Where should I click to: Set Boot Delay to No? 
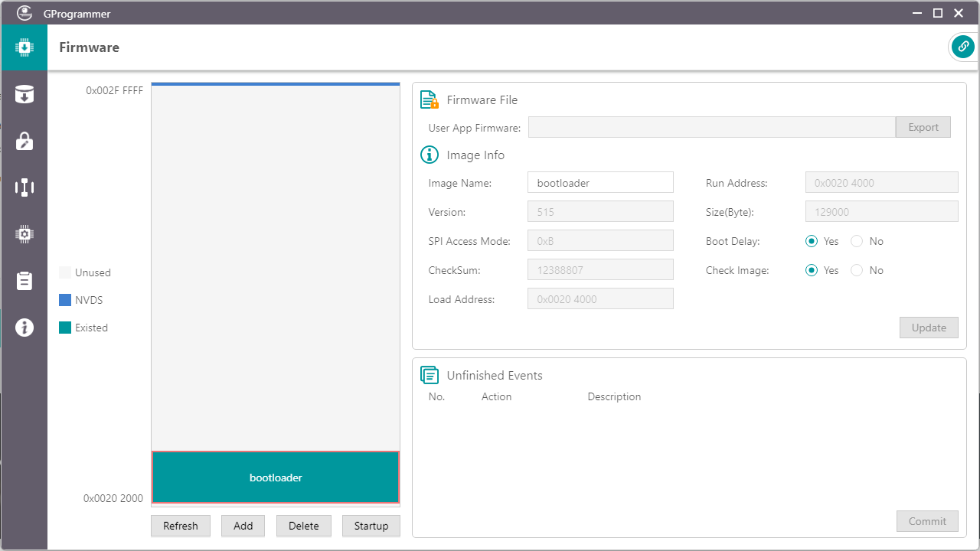(857, 241)
